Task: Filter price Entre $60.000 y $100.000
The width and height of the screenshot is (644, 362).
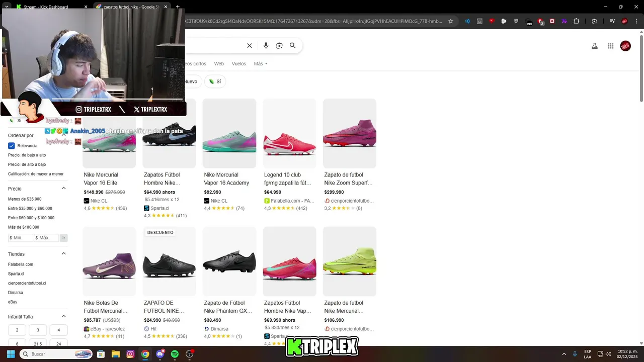Action: click(31, 218)
